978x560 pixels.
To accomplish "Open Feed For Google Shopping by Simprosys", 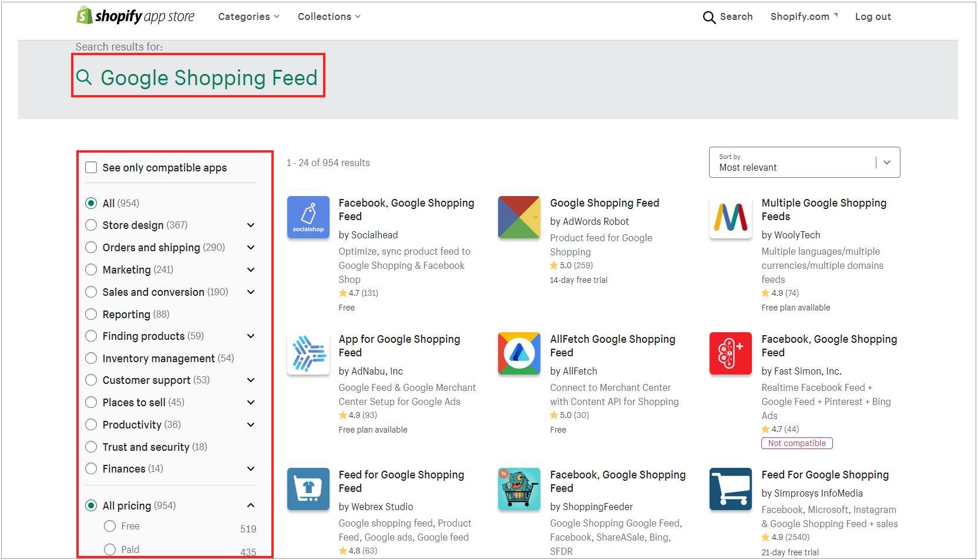I will [825, 475].
